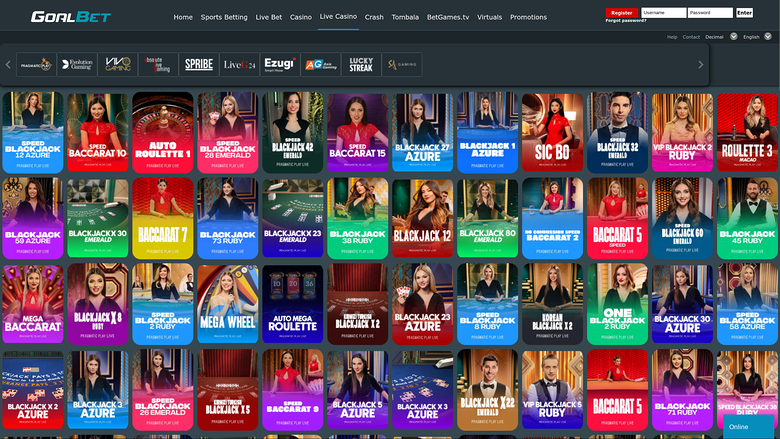Open Korean Blackjack X 2 game

click(x=553, y=304)
